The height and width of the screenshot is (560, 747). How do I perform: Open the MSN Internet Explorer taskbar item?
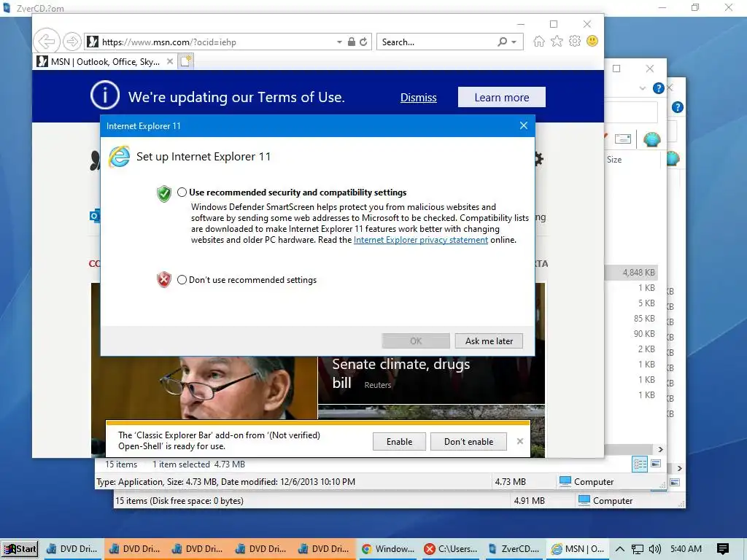(577, 549)
